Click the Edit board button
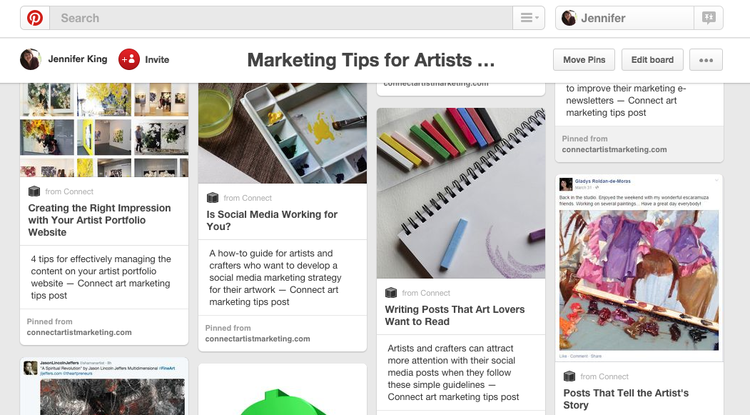 (x=652, y=60)
